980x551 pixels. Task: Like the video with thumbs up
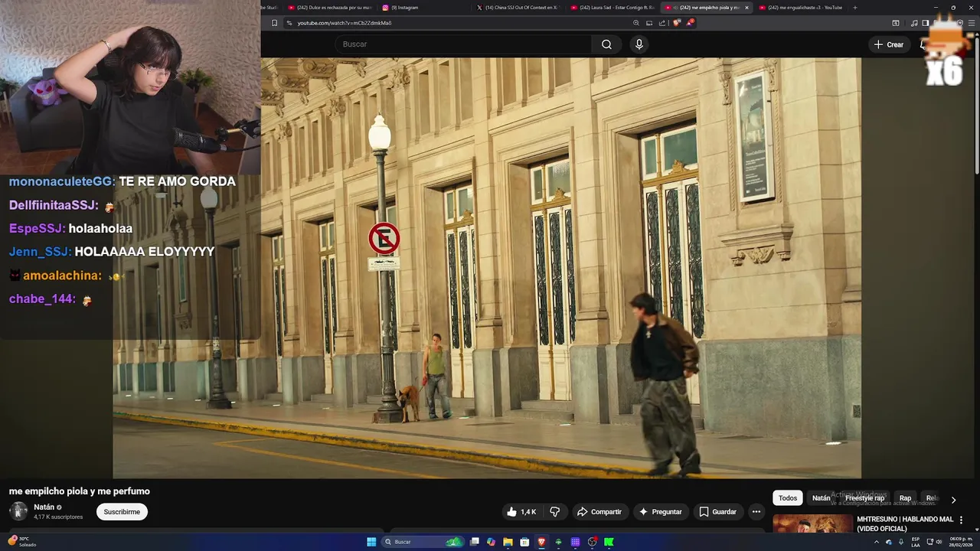pyautogui.click(x=521, y=512)
